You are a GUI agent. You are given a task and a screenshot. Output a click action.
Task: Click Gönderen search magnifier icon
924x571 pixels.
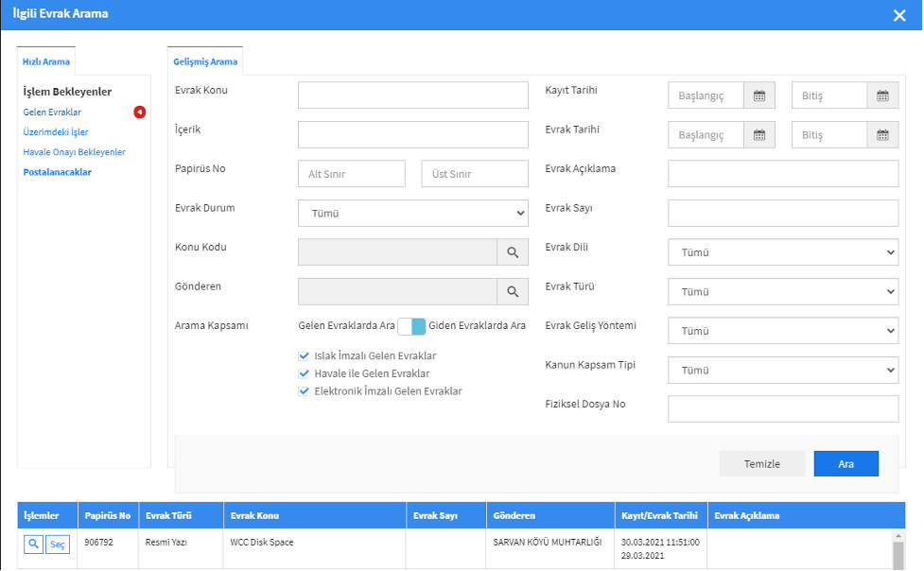point(513,292)
